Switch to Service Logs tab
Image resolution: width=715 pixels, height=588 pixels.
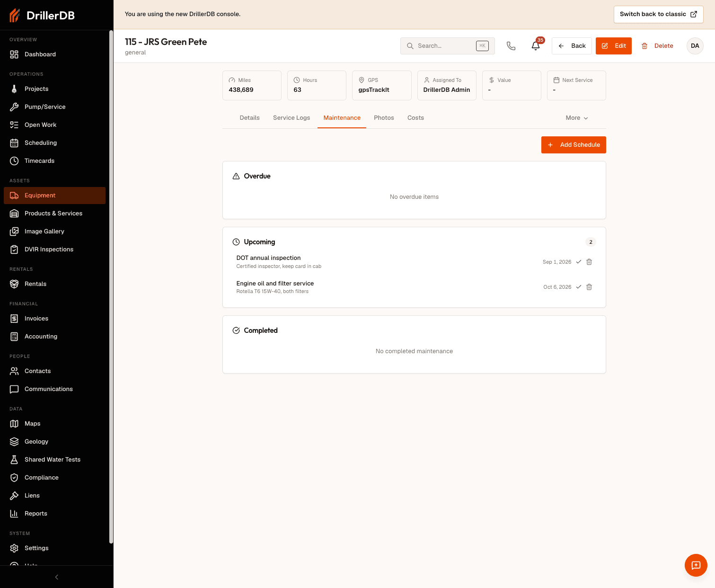pos(291,118)
